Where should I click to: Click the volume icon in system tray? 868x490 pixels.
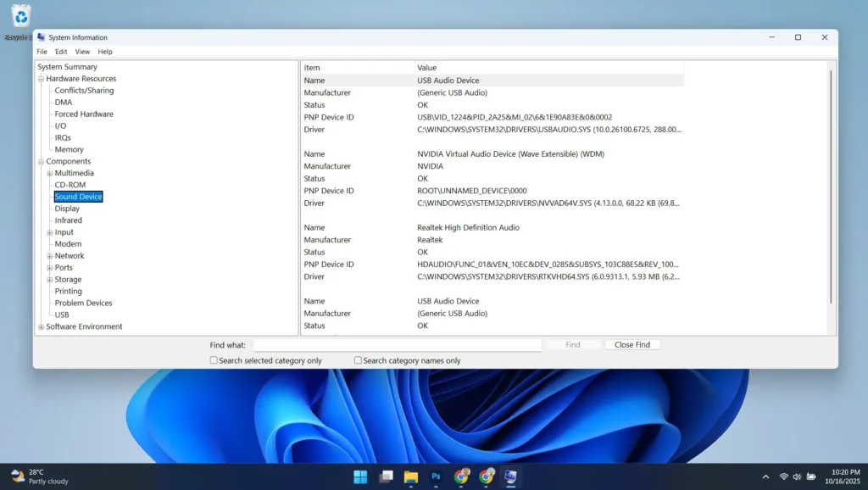797,476
